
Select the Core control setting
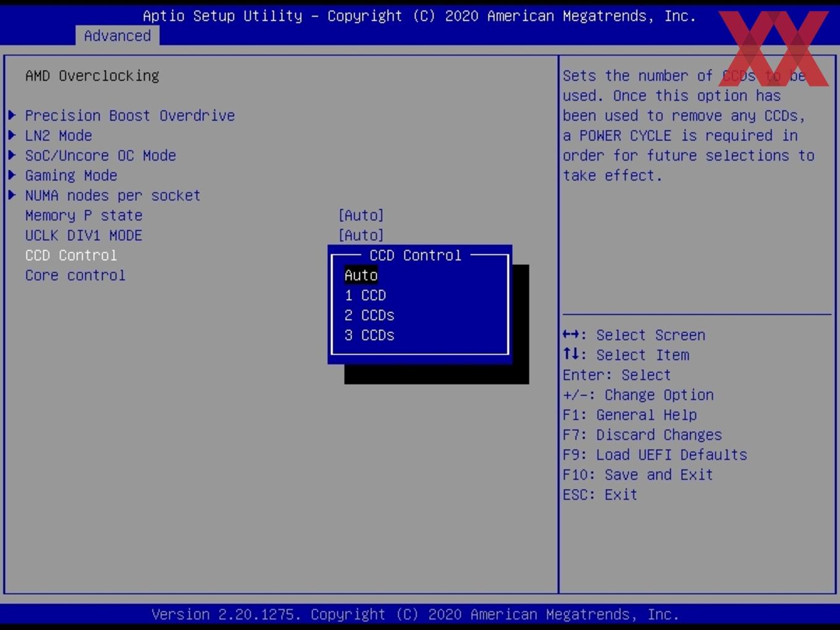coord(75,275)
